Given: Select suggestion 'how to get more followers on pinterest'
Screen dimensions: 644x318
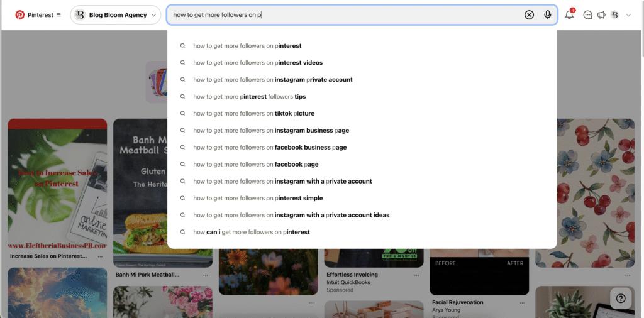Looking at the screenshot, I should tap(362, 45).
